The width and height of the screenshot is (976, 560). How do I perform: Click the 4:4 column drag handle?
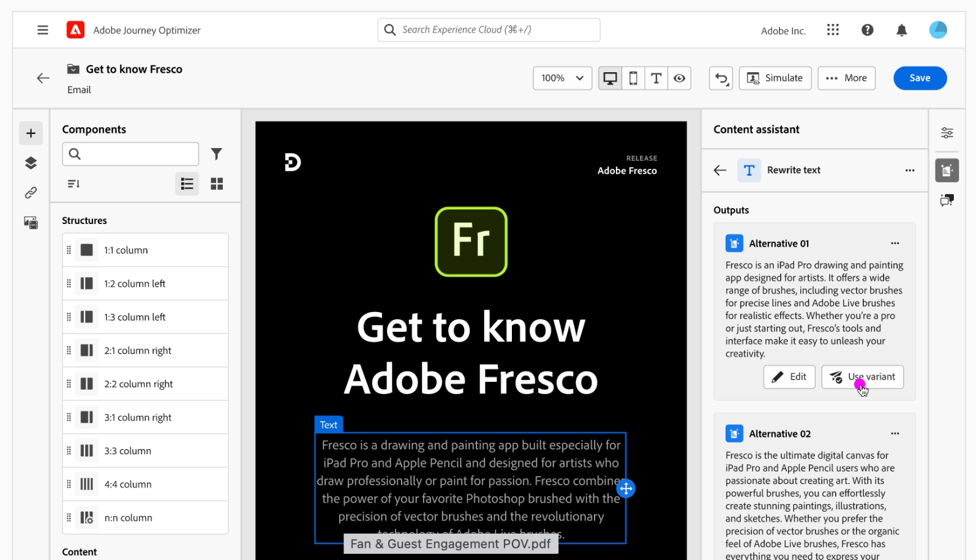[69, 484]
